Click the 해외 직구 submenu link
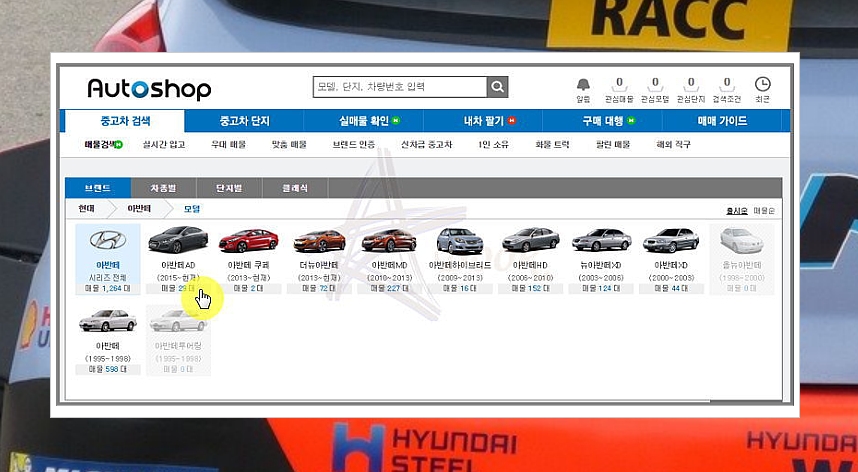858x472 pixels. pyautogui.click(x=673, y=144)
